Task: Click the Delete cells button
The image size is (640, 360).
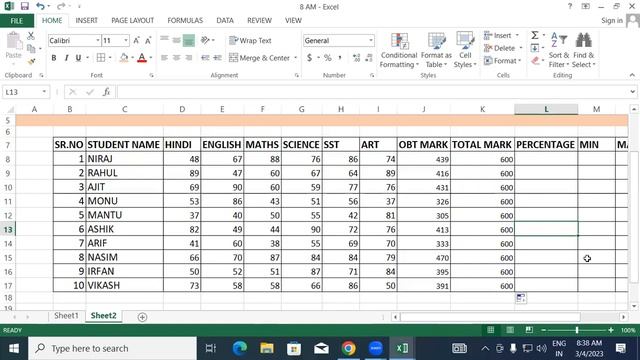Action: (500, 48)
